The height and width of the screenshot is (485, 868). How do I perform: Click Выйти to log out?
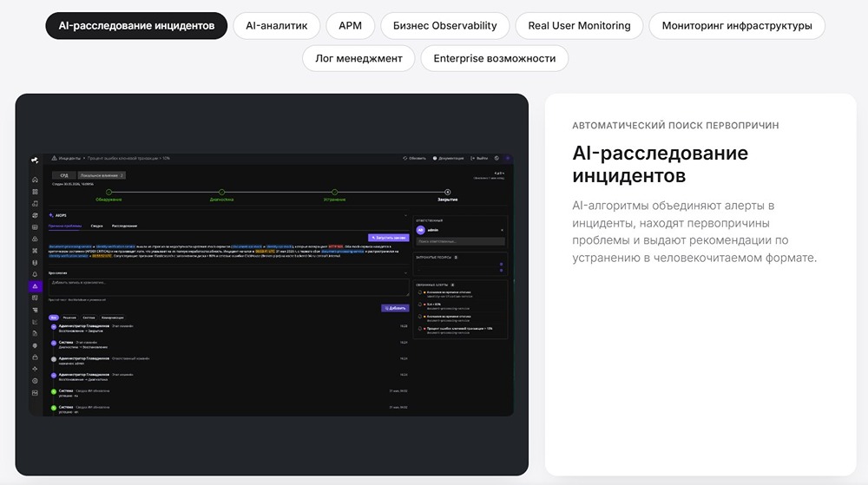479,158
